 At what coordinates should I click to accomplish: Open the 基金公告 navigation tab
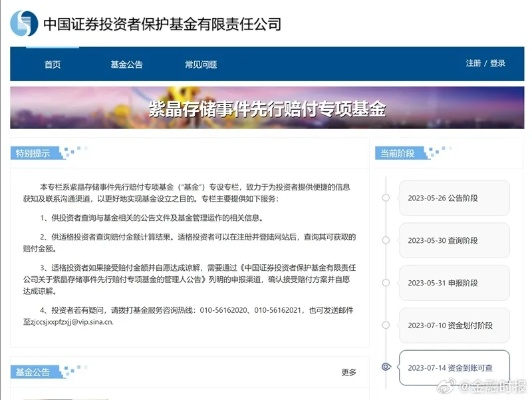127,64
